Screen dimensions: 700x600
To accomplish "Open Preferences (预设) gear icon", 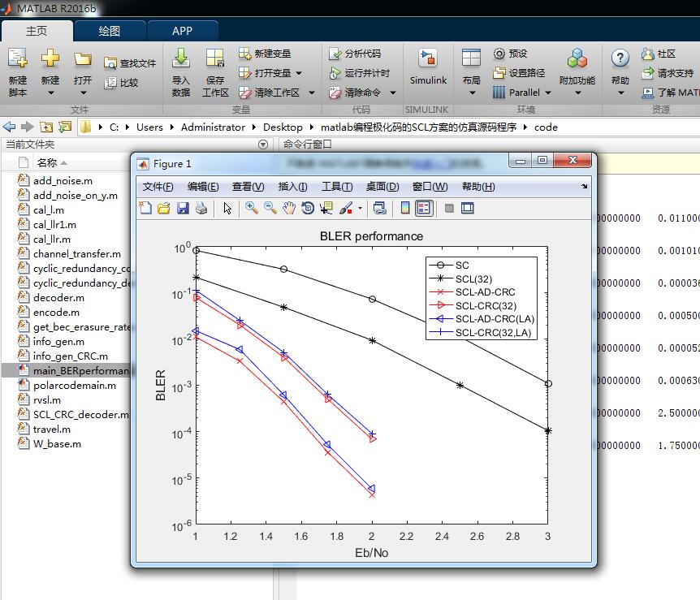I will (x=499, y=54).
